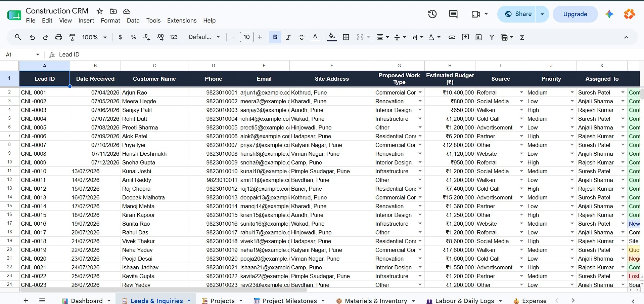This screenshot has width=644, height=304.
Task: Click the Upgrade button
Action: pos(575,14)
